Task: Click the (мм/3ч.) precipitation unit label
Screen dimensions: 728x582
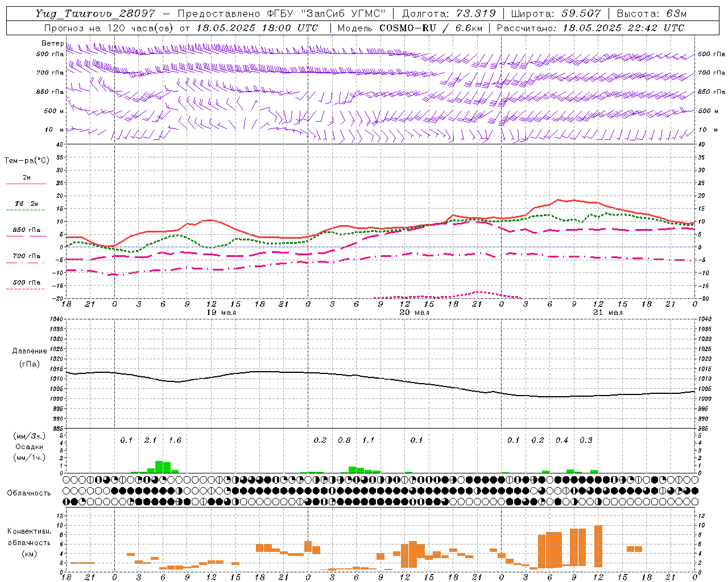Action: (30, 436)
